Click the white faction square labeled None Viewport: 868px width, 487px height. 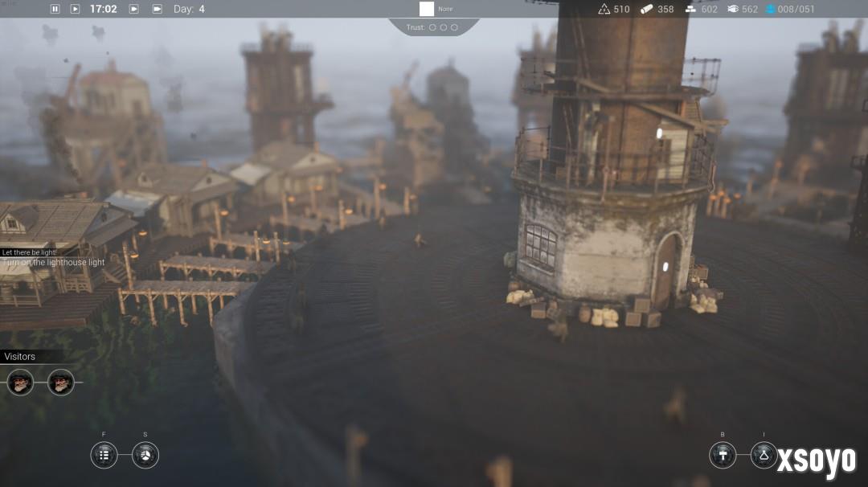(427, 9)
